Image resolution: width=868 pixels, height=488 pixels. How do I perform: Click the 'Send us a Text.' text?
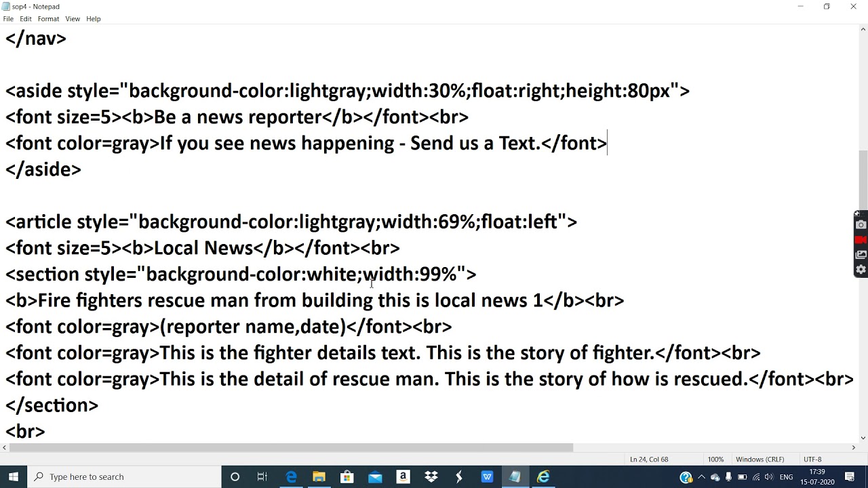coord(475,143)
